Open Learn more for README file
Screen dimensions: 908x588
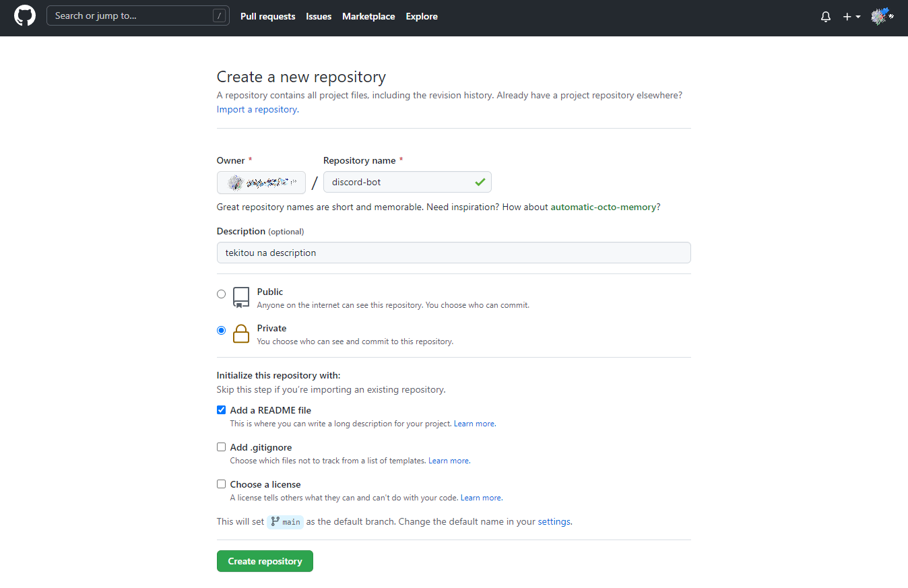tap(474, 424)
